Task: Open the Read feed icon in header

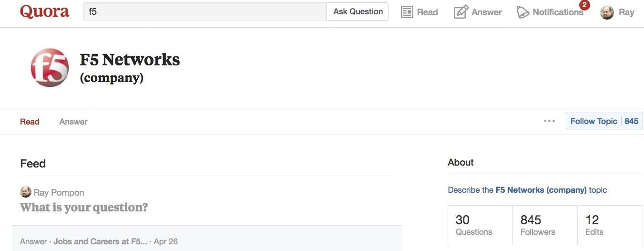Action: coord(407,12)
